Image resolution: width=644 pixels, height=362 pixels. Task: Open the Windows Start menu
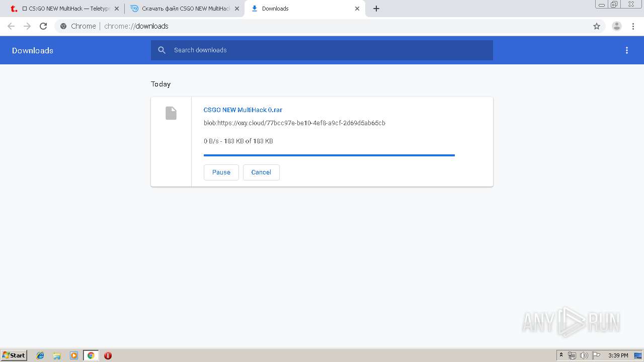tap(14, 355)
